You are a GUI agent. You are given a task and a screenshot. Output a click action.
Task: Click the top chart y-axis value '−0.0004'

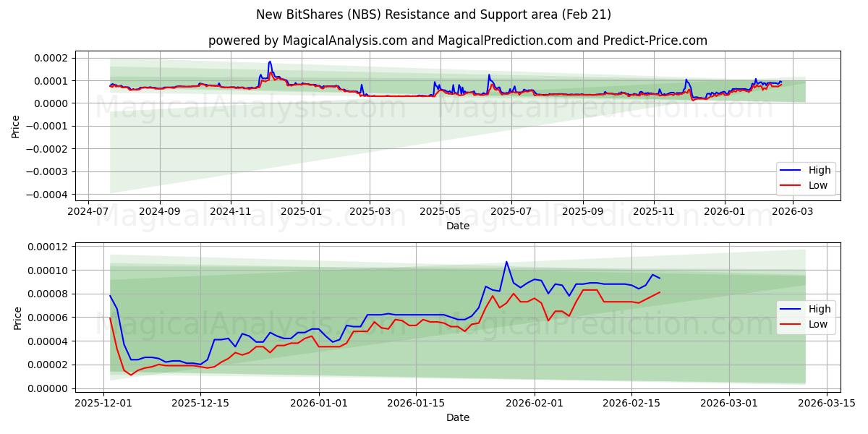pos(48,195)
